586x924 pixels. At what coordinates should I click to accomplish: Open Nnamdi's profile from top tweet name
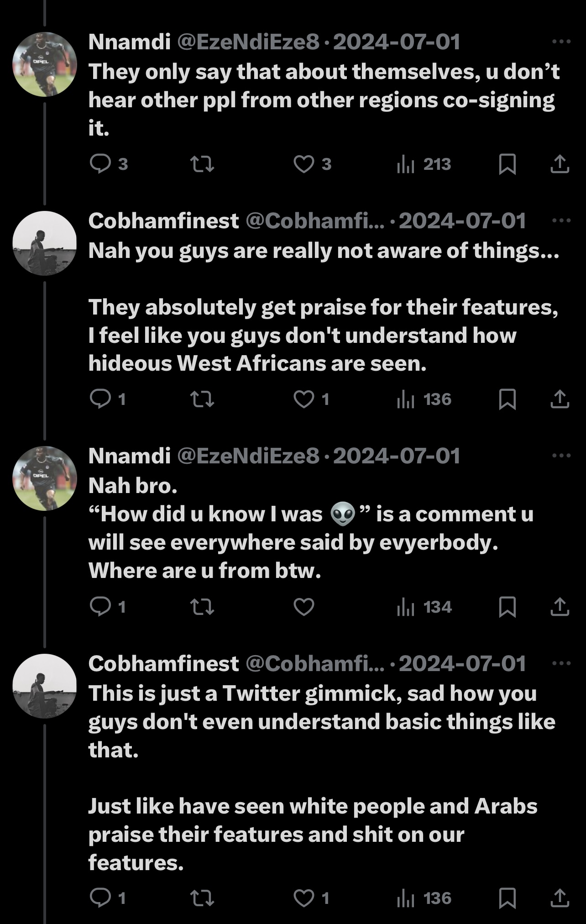tap(129, 42)
